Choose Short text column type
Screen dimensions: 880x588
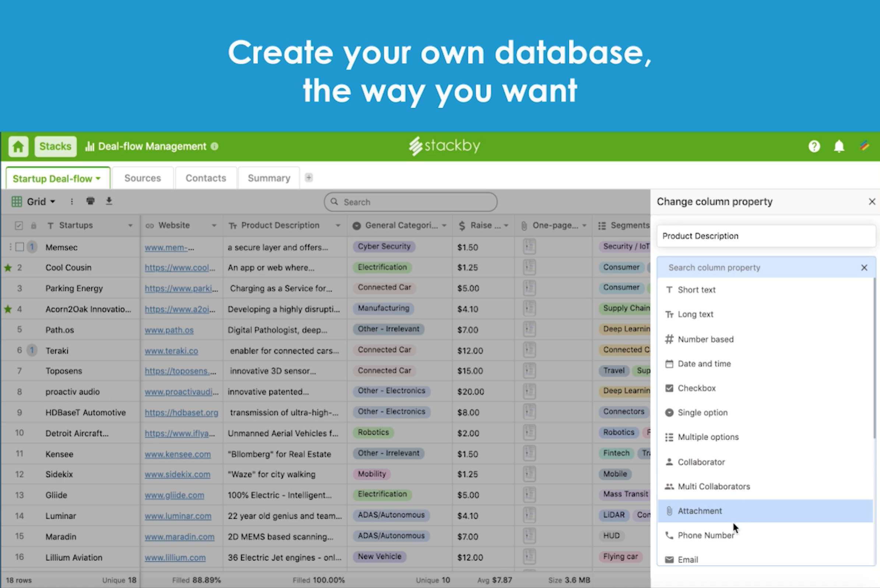[765, 290]
